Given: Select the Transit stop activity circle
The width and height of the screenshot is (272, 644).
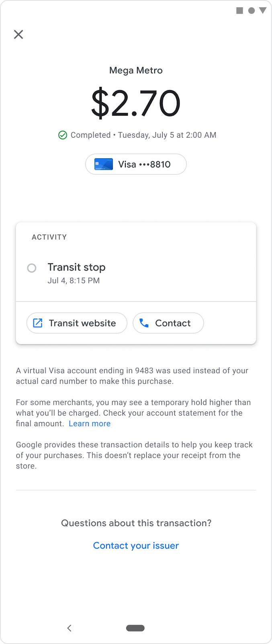Looking at the screenshot, I should [32, 268].
